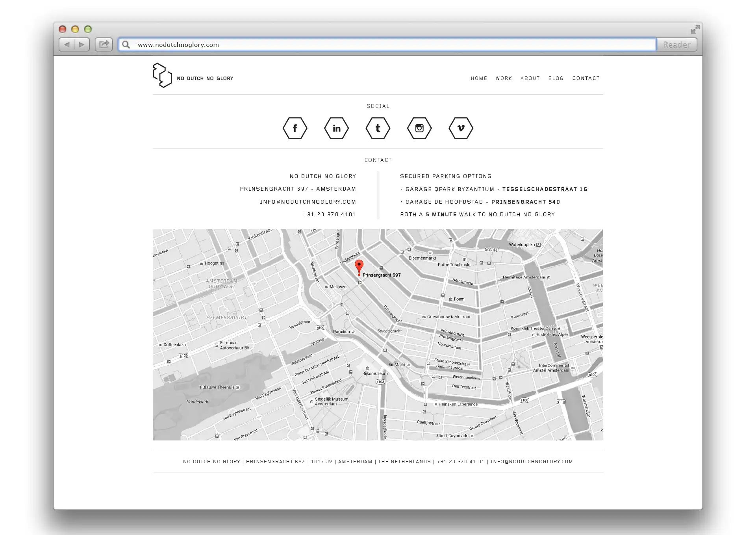Toggle fullscreen with the expand arrows icon
The height and width of the screenshot is (535, 756).
click(695, 29)
